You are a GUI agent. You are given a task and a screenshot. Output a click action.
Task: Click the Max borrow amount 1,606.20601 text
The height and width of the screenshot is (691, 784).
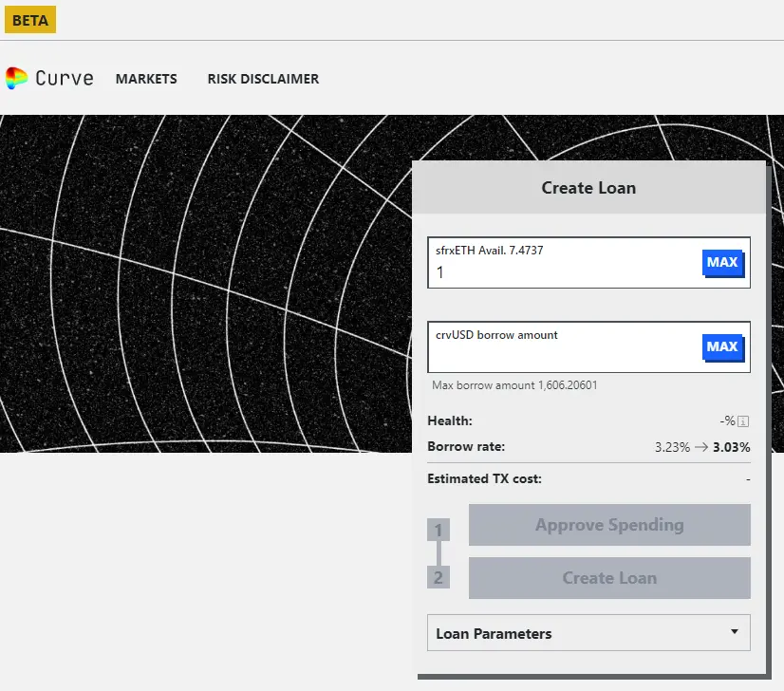(514, 385)
